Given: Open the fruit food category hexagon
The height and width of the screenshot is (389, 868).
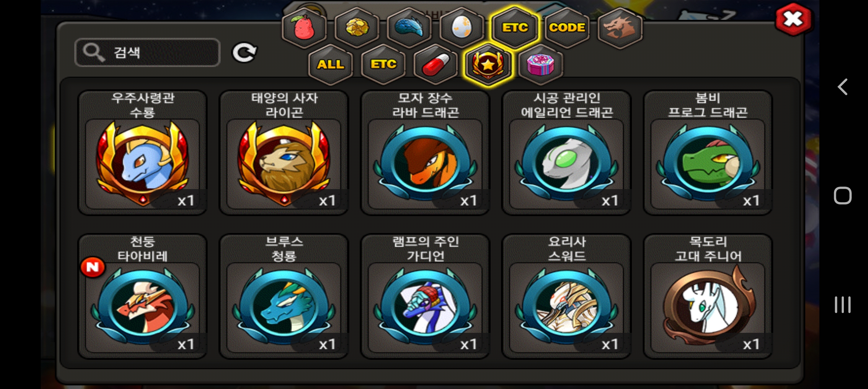Looking at the screenshot, I should click(305, 27).
